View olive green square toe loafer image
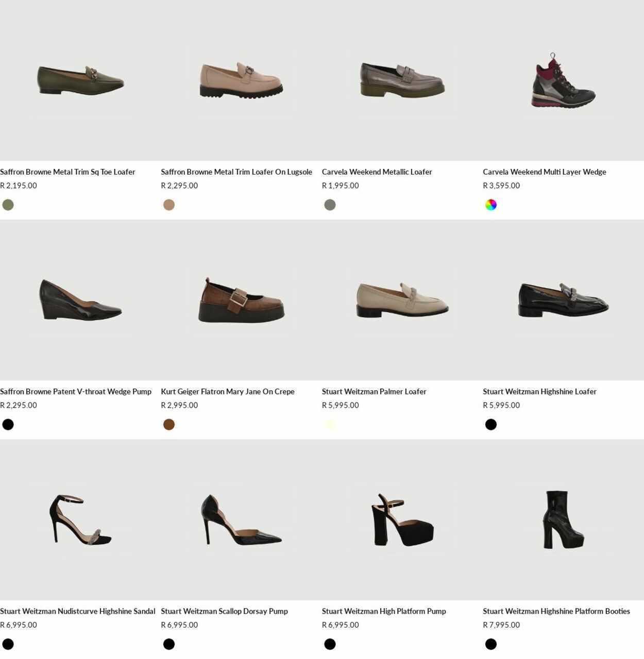Viewport: 644px width, 659px height. coord(80,80)
